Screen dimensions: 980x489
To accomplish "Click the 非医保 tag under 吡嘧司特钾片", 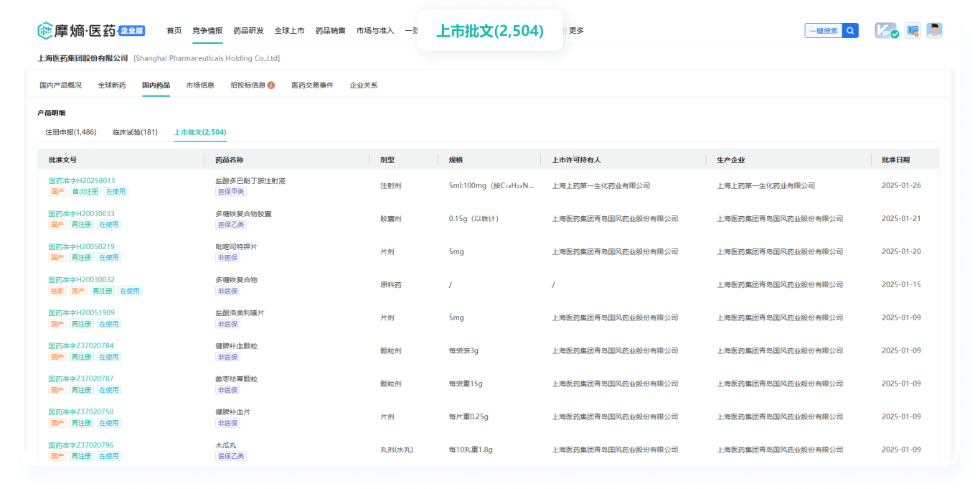I will click(227, 258).
